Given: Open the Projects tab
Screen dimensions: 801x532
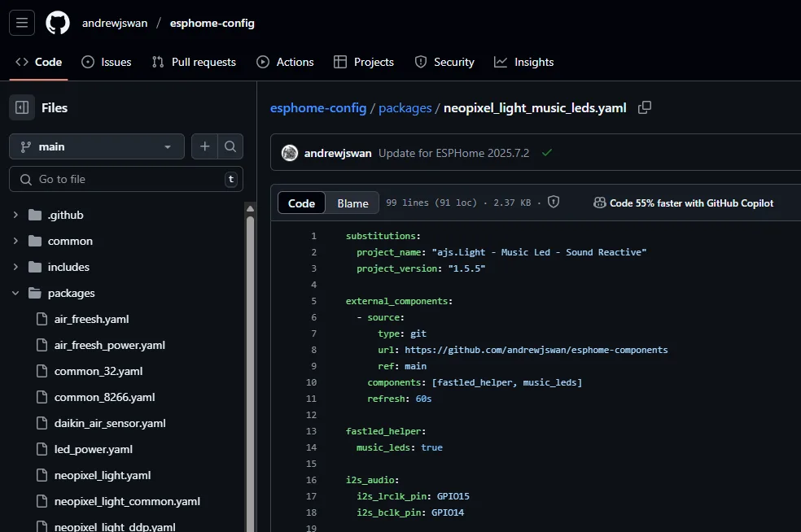Looking at the screenshot, I should pos(364,62).
